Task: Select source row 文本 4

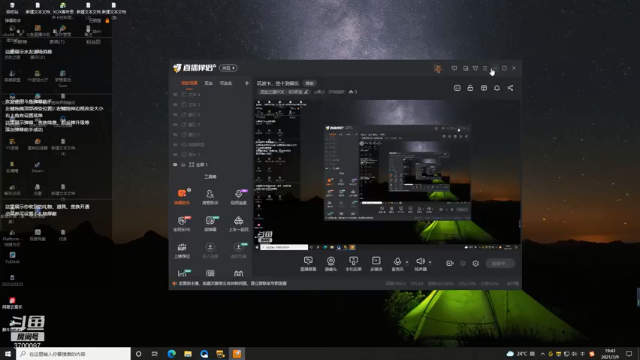Action: (211, 94)
